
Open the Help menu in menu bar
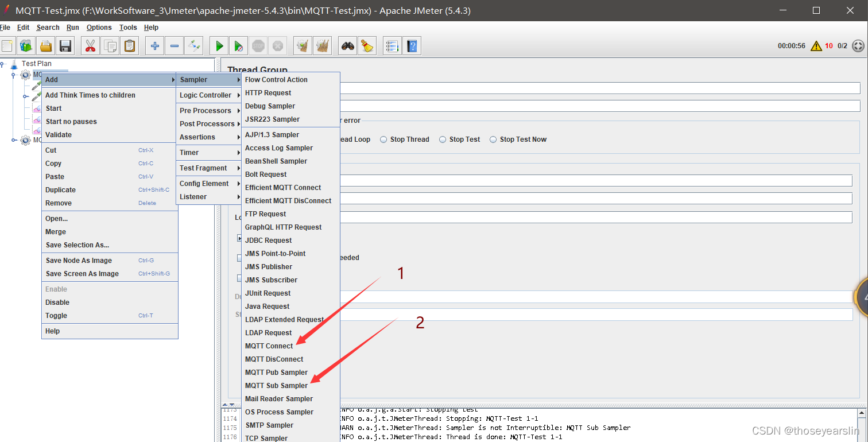[x=151, y=28]
